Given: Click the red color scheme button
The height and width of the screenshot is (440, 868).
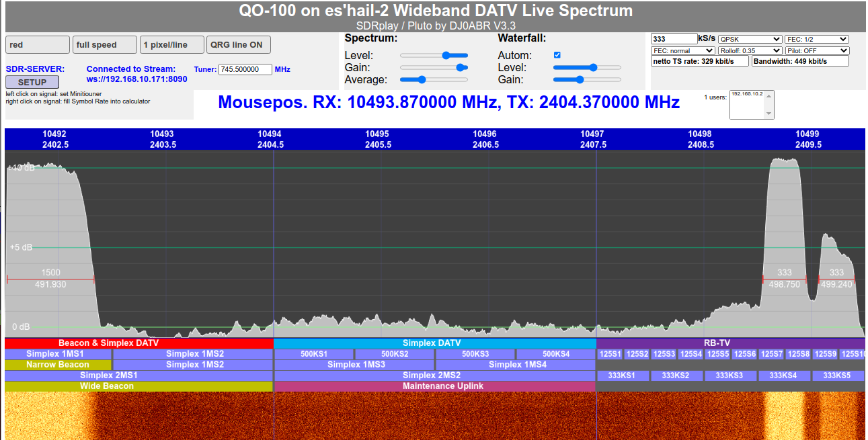Looking at the screenshot, I should (x=38, y=45).
